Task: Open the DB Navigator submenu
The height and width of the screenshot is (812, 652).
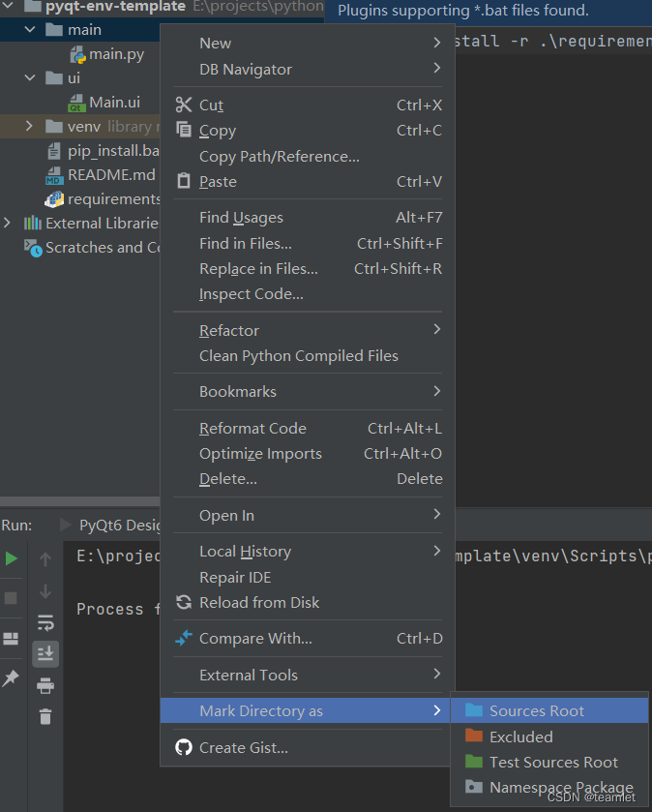Action: pos(308,69)
